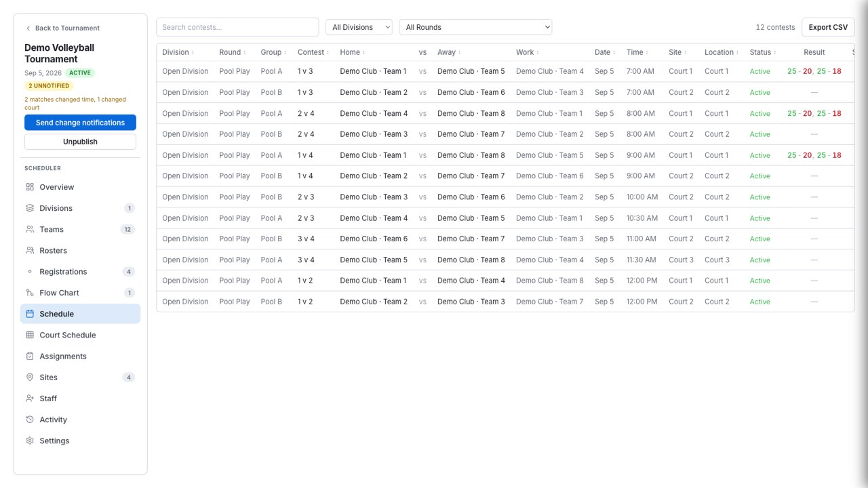
Task: Click the Court Schedule table icon
Action: pos(30,335)
